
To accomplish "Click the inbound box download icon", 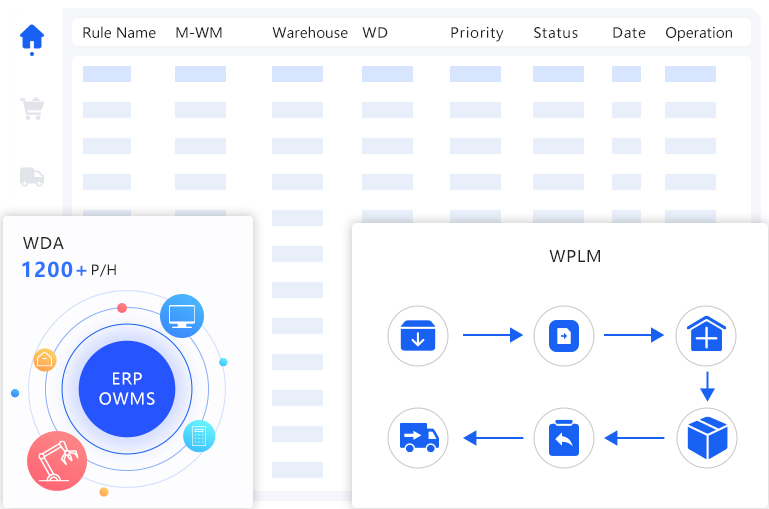I will [x=418, y=336].
